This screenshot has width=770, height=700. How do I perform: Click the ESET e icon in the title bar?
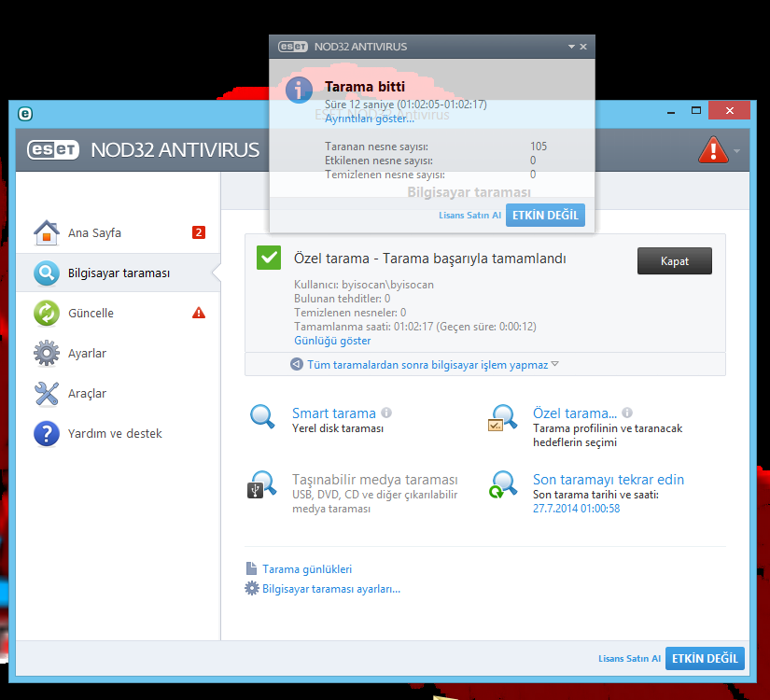pyautogui.click(x=25, y=114)
